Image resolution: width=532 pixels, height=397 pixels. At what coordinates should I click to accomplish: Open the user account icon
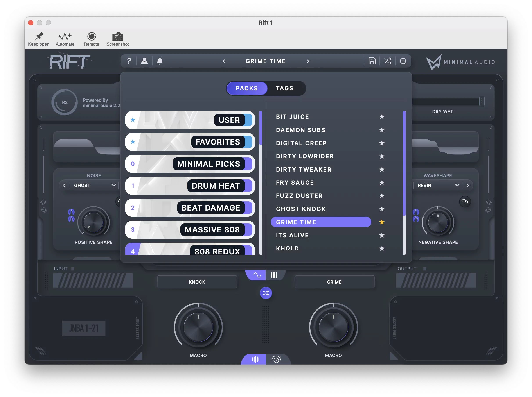click(x=144, y=61)
